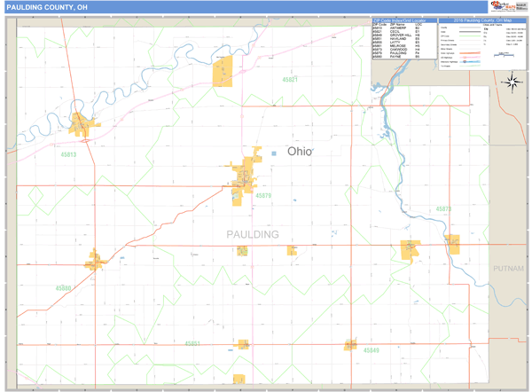Click the 45880 ZIP code label
Screen dimensions: 532x392
click(x=63, y=288)
